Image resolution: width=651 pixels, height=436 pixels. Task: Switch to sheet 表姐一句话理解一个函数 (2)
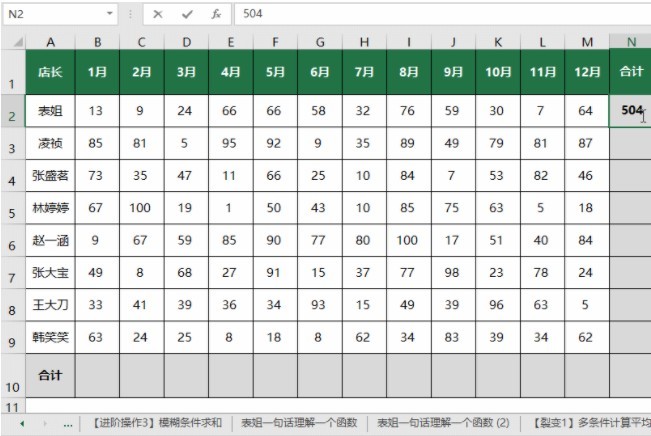click(443, 423)
